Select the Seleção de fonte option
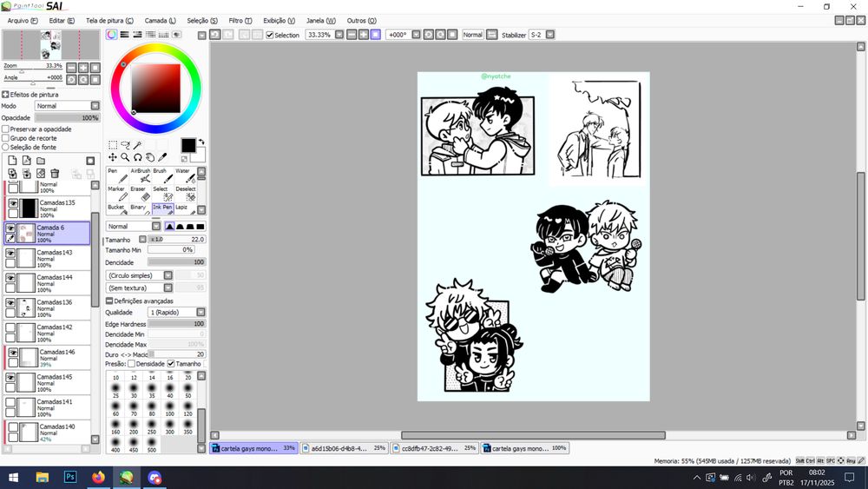This screenshot has height=489, width=868. tap(5, 148)
